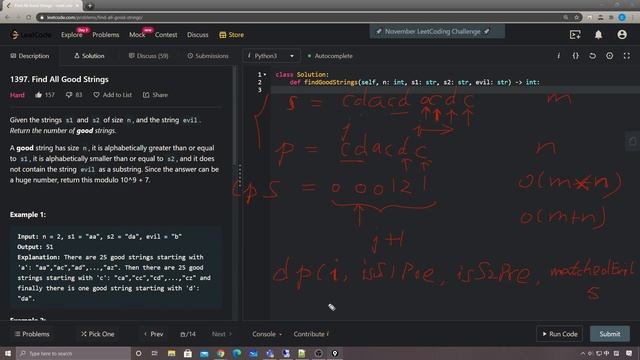The width and height of the screenshot is (640, 360).
Task: Expand the Console panel
Action: (x=267, y=334)
